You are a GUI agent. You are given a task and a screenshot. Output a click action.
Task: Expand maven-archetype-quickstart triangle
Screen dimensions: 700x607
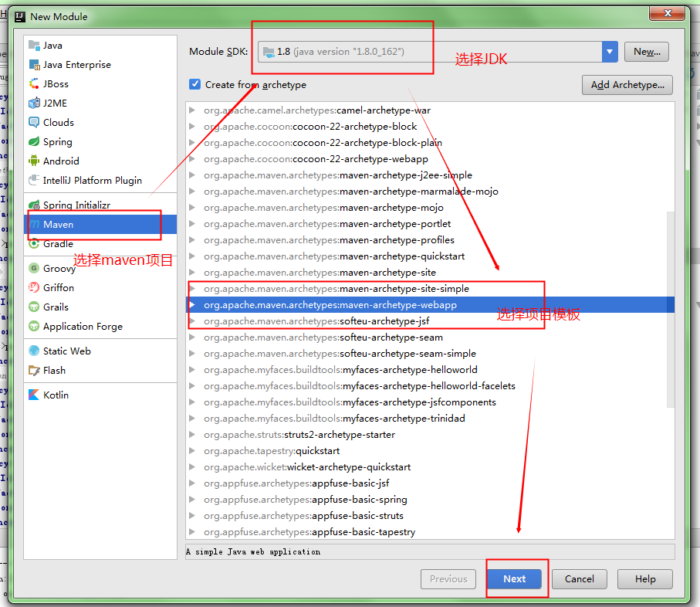[x=192, y=256]
